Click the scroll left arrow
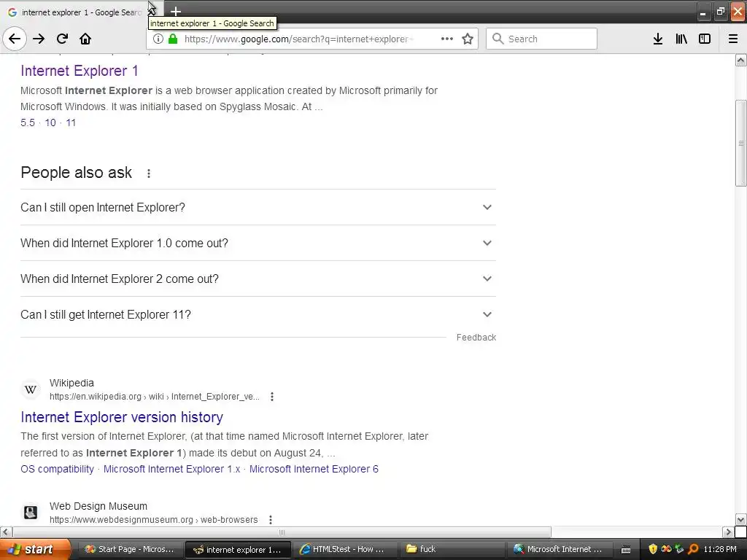This screenshot has height=560, width=747. click(x=6, y=532)
